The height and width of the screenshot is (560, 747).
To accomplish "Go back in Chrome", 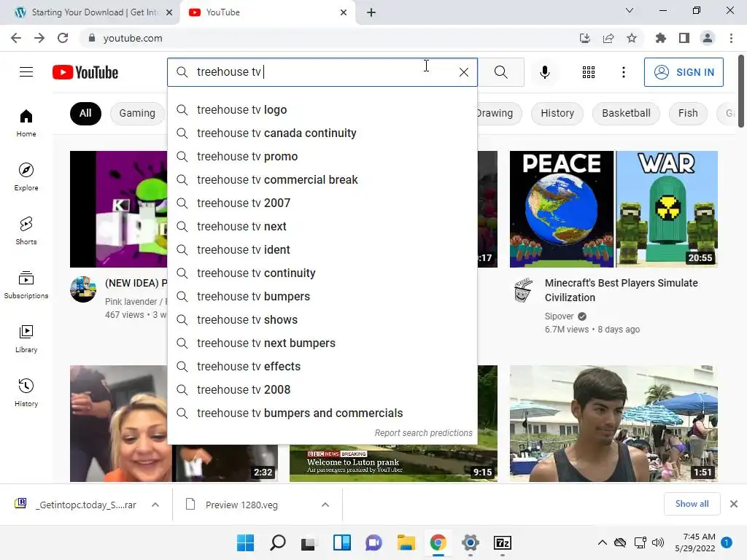I will click(16, 38).
